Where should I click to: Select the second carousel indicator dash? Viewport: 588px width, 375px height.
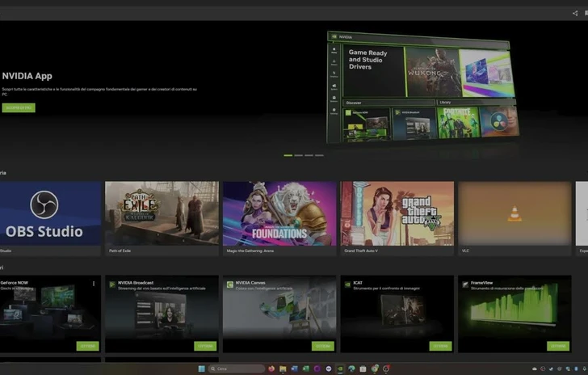[x=299, y=155]
